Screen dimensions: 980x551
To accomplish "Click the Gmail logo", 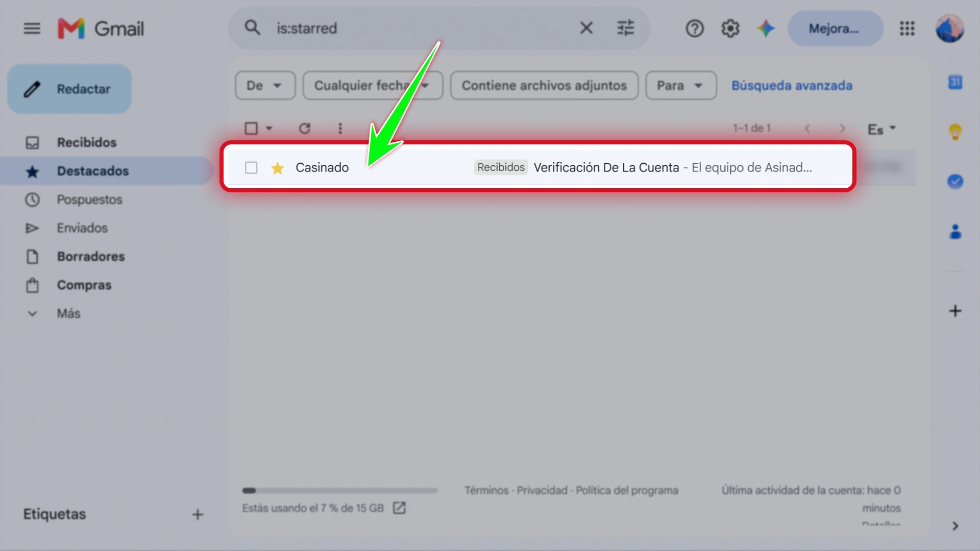I will coord(101,29).
